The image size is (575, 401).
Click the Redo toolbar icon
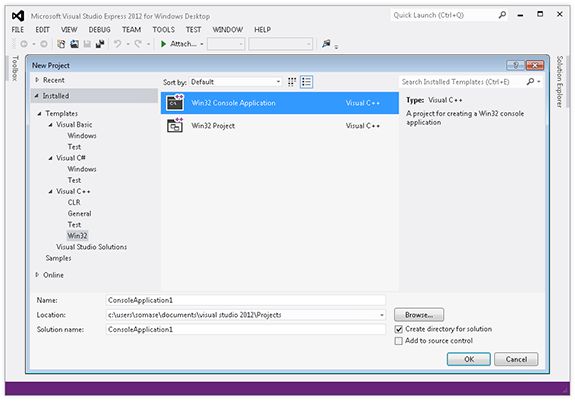pyautogui.click(x=138, y=44)
